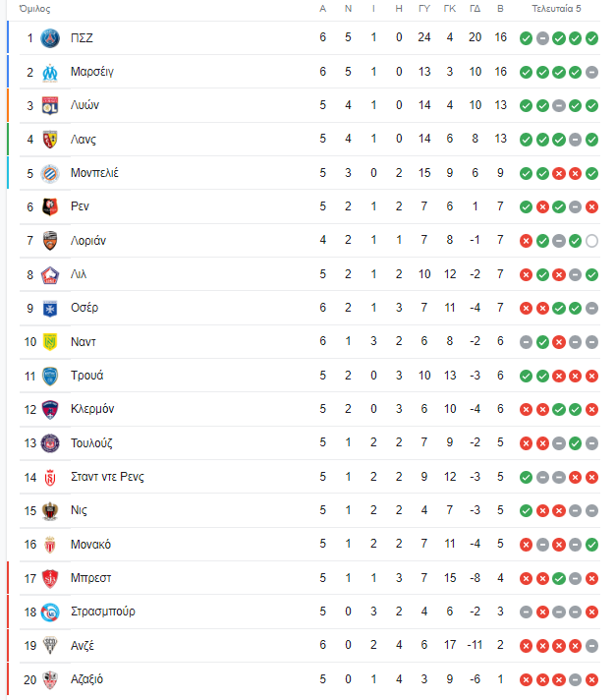Screen dimensions: 616x700
Task: Click the ΓΔ goal difference header
Action: point(476,9)
